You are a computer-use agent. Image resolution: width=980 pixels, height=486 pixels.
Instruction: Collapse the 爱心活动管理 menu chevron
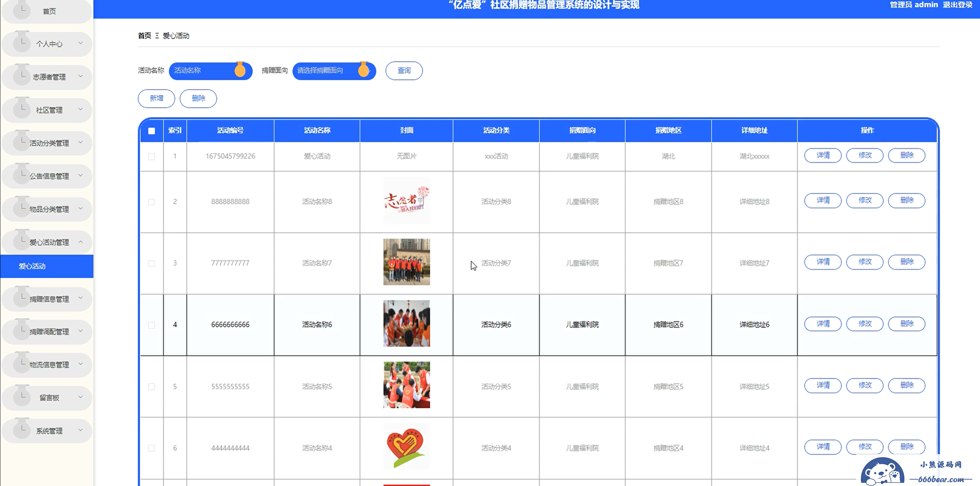(x=81, y=241)
